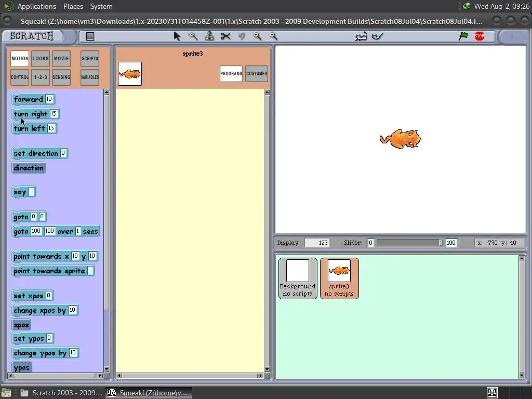Click the undo arrow icon

242,36
